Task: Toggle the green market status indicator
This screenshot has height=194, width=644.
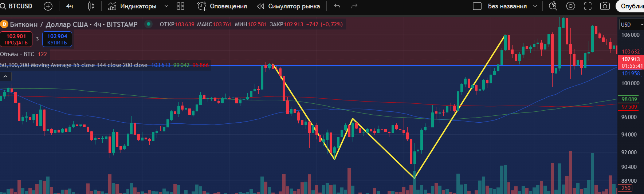Action: pos(148,24)
